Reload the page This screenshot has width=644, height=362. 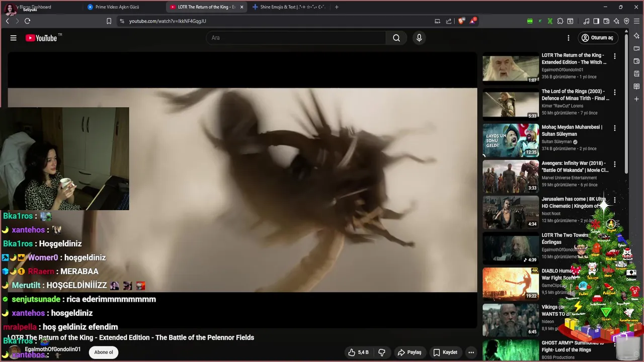click(x=27, y=21)
